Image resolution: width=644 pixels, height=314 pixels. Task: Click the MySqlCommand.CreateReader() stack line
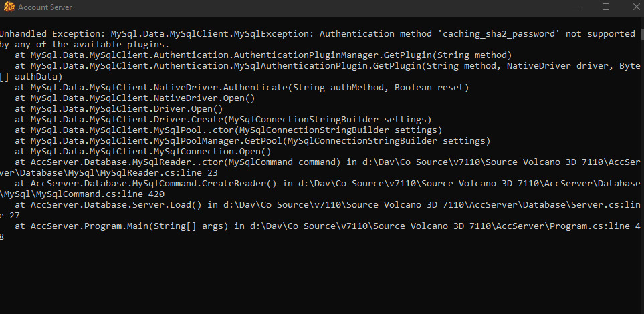pyautogui.click(x=321, y=184)
